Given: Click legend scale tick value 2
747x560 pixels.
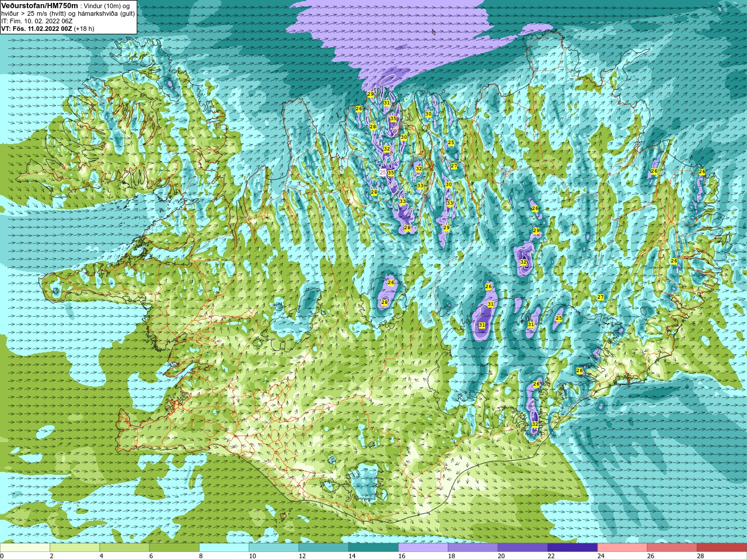Looking at the screenshot, I should pos(51,556).
